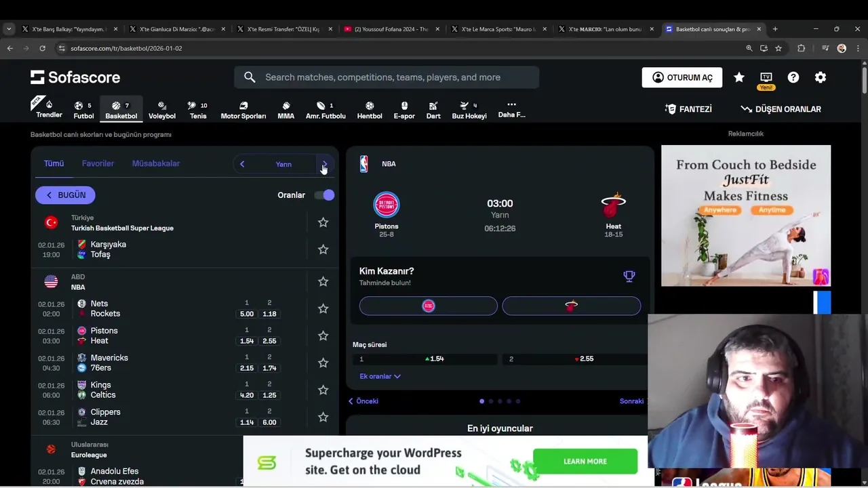This screenshot has width=868, height=488.
Task: Select the Dart sport icon
Action: [433, 110]
